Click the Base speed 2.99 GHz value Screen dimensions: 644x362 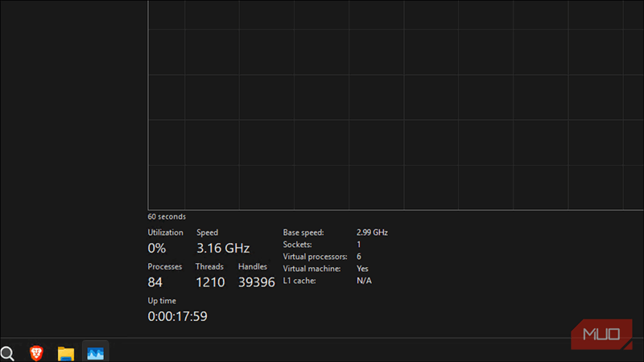(x=372, y=232)
